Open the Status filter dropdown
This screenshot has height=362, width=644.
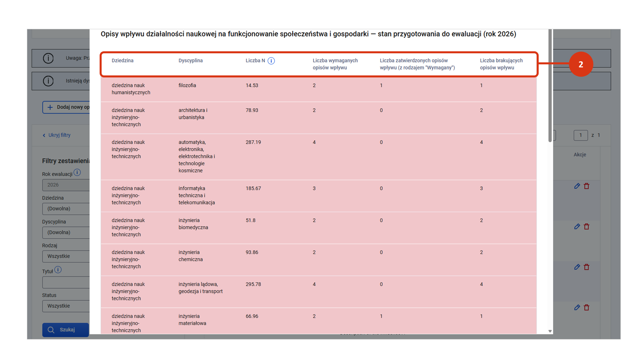pos(66,306)
